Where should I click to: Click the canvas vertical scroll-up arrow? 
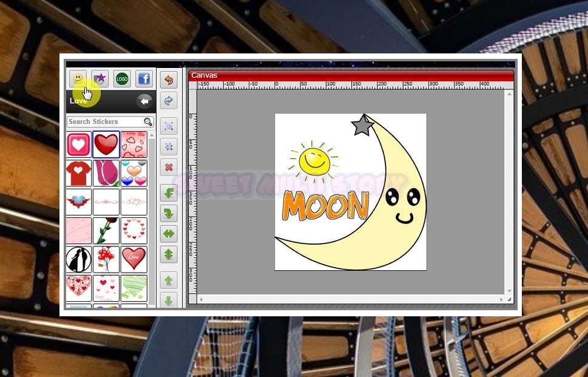(509, 94)
